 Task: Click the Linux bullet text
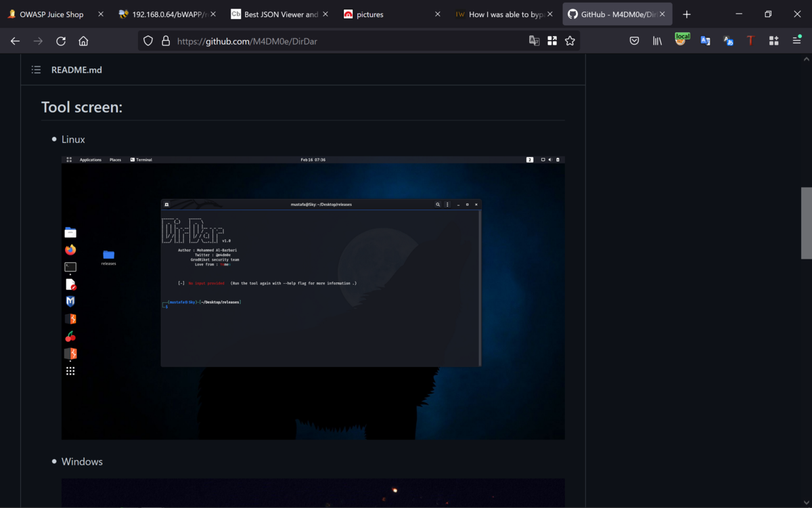click(73, 140)
